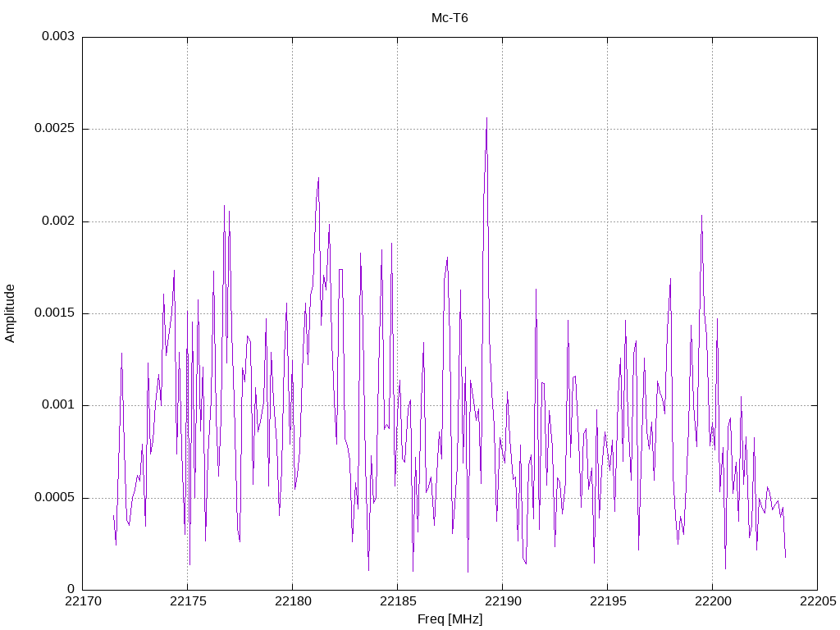Click x-axis tick label 22175
This screenshot has width=840, height=630.
click(x=188, y=601)
